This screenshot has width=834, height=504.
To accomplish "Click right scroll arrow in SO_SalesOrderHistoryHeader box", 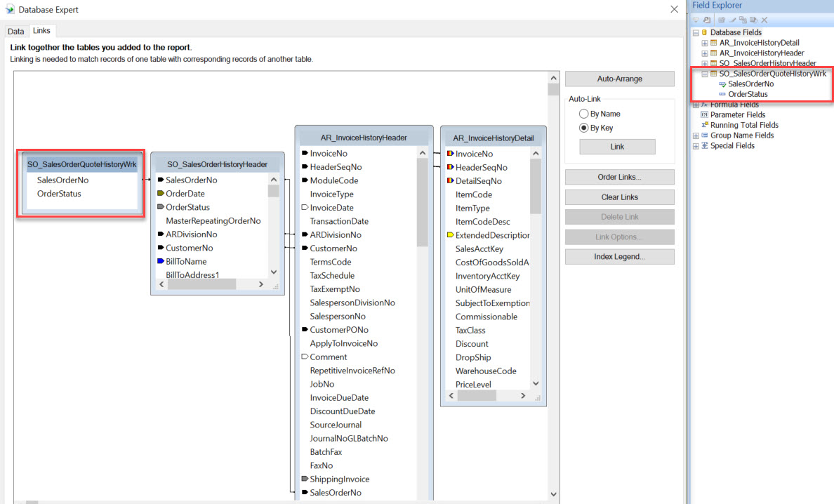I will coord(260,284).
